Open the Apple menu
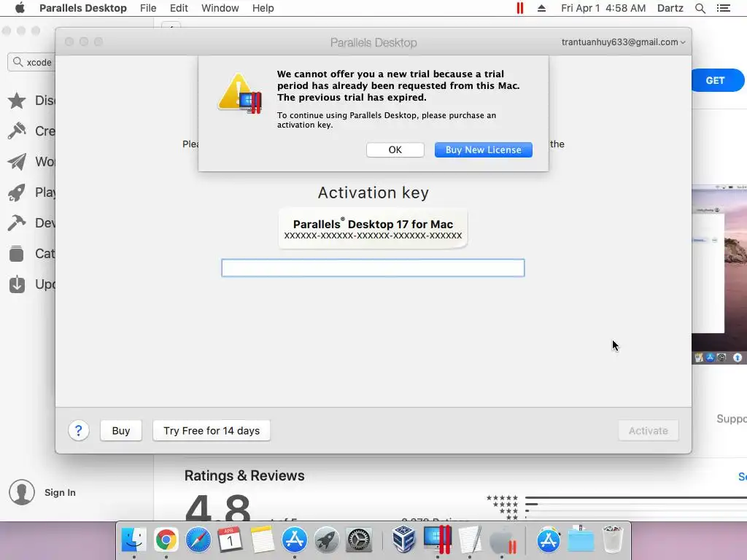Screen dimensions: 747x560 click(x=20, y=8)
